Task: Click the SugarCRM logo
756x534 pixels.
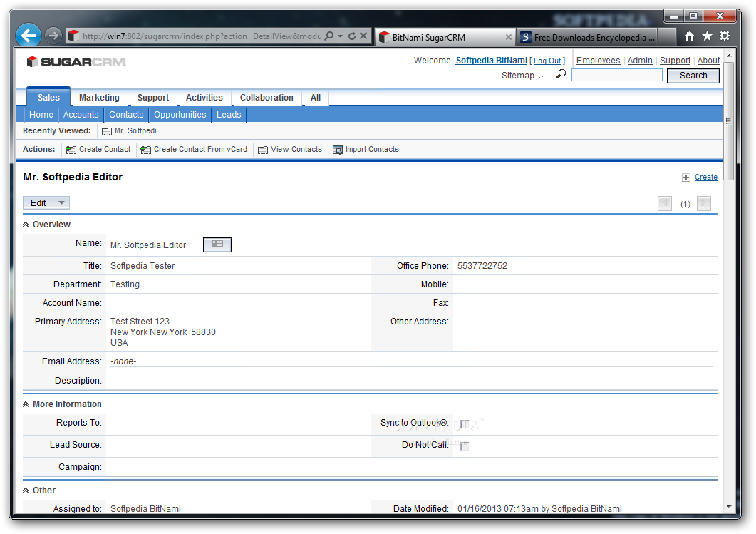Action: (x=76, y=62)
